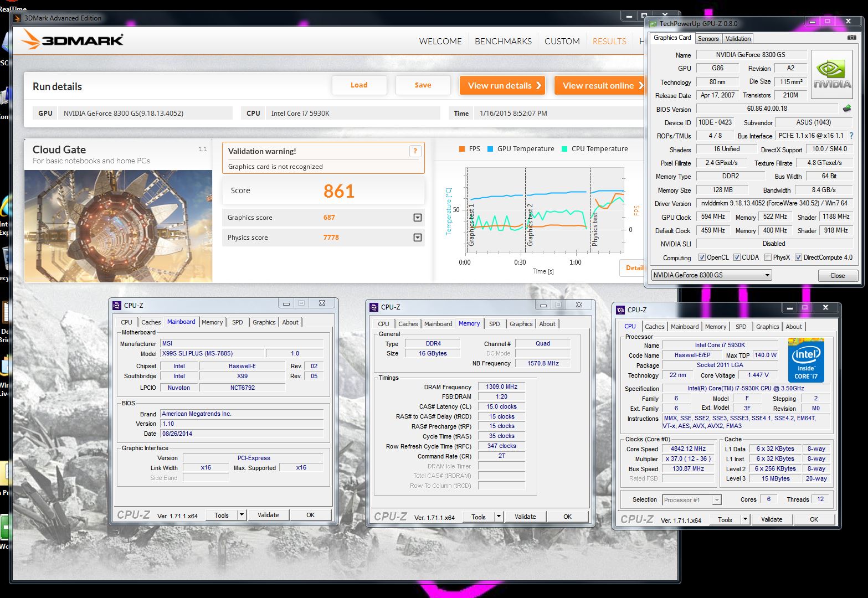Open Tools dropdown arrow in Memory CPU-Z
The width and height of the screenshot is (868, 598).
click(499, 517)
